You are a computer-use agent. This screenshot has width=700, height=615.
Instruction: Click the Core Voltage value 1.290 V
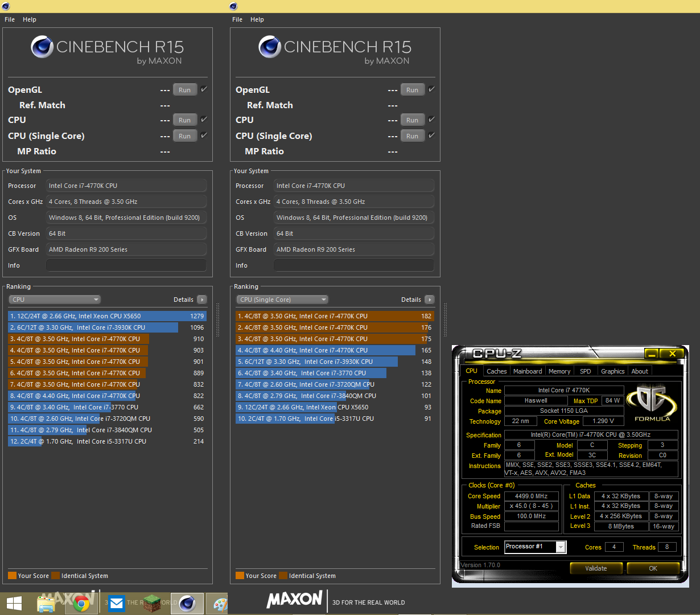(x=603, y=421)
